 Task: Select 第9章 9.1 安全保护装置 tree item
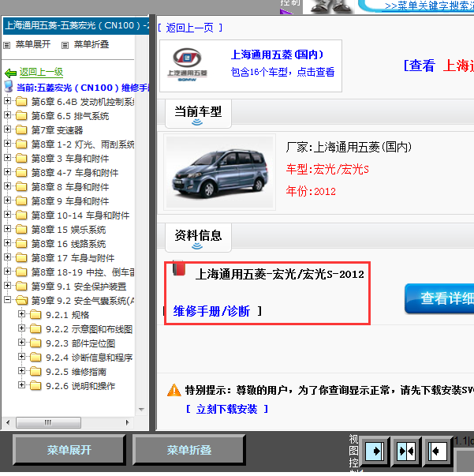point(79,287)
